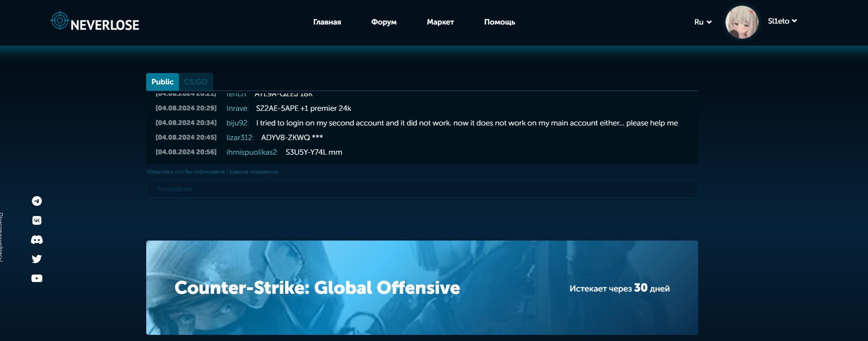
Task: Go to Главная in the navigation
Action: click(x=327, y=22)
